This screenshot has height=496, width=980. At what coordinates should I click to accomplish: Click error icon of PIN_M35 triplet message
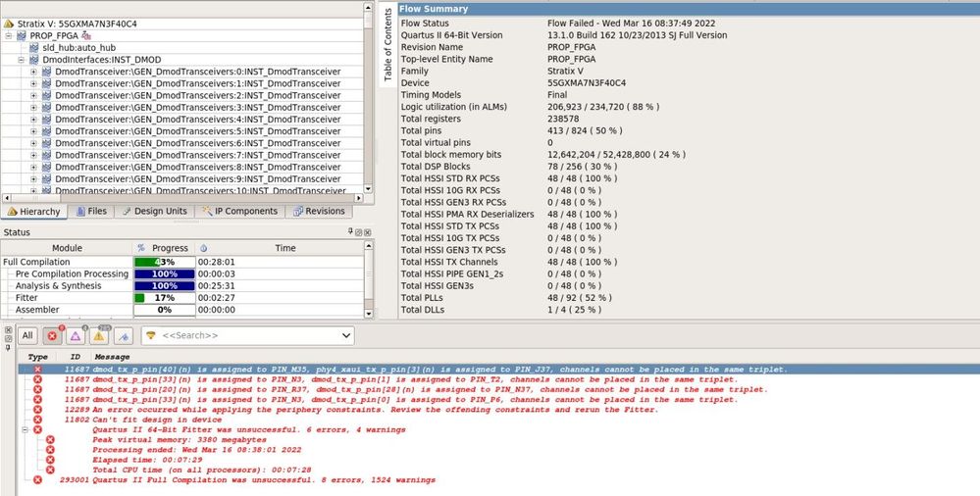(x=37, y=370)
